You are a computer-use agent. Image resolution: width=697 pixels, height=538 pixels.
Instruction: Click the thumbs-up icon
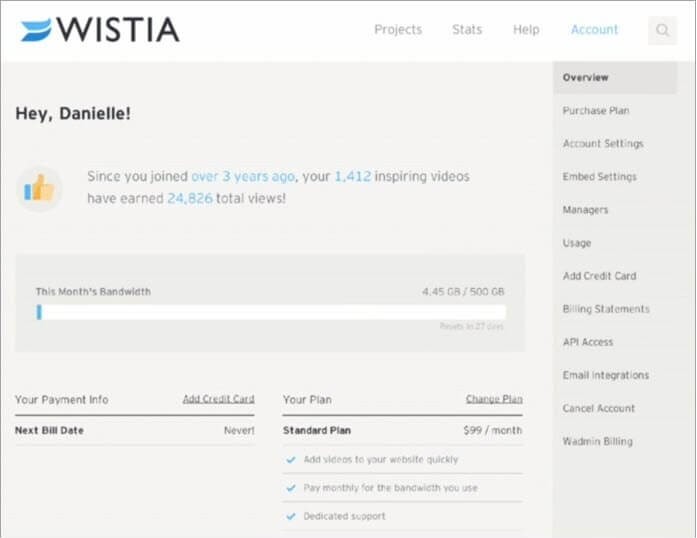coord(39,189)
